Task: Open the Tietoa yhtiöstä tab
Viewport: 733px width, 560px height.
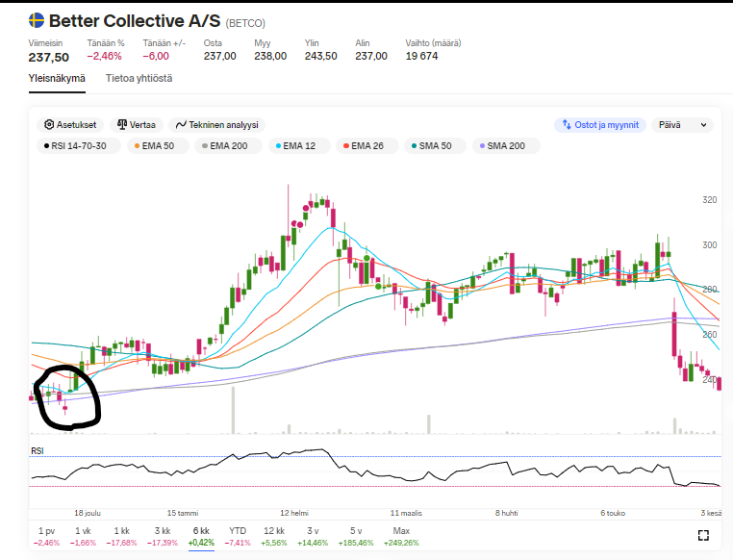Action: [x=139, y=78]
